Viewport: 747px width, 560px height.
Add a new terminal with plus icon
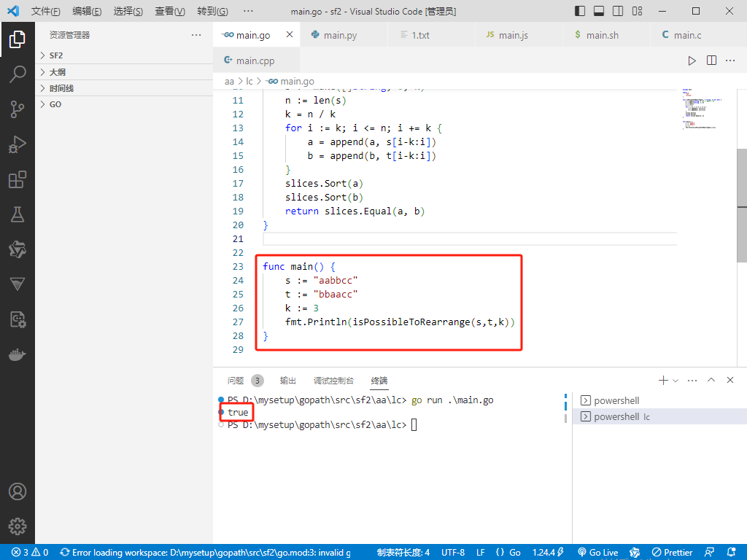pyautogui.click(x=663, y=380)
